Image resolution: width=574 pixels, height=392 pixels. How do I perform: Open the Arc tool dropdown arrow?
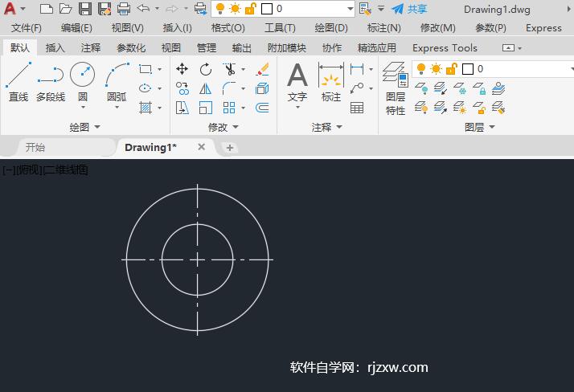(x=117, y=107)
